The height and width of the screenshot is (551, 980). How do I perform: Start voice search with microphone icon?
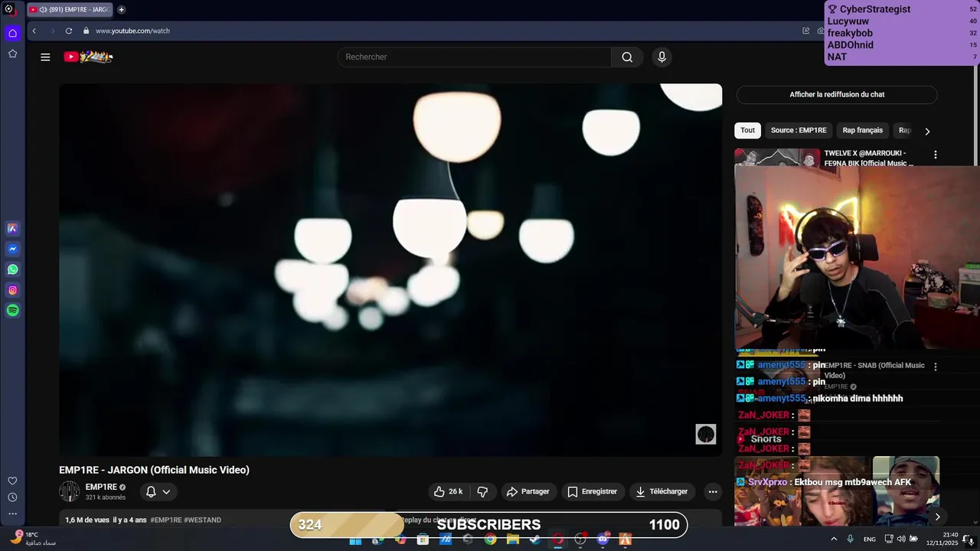tap(662, 57)
